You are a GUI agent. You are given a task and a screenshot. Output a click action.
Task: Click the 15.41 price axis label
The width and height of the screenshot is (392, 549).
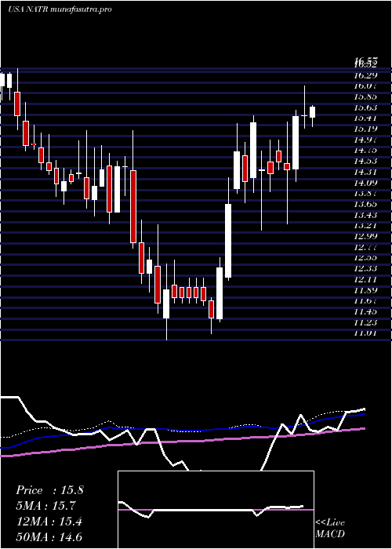coord(365,118)
